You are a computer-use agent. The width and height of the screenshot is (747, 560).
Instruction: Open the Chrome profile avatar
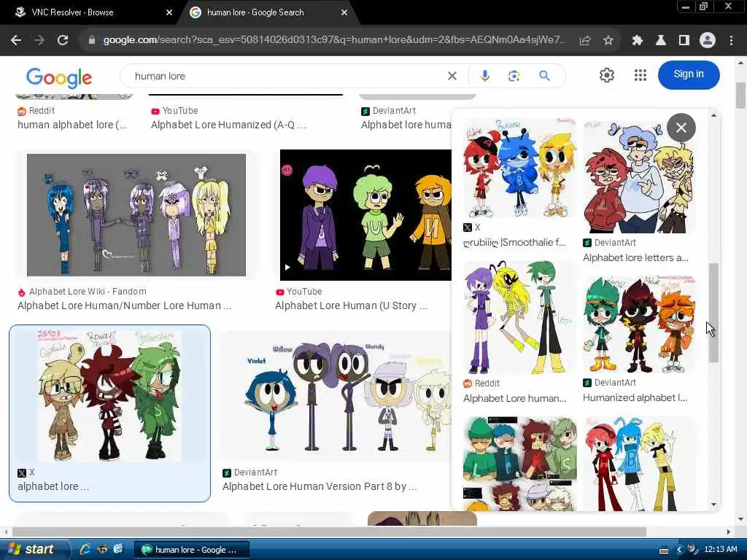[708, 41]
